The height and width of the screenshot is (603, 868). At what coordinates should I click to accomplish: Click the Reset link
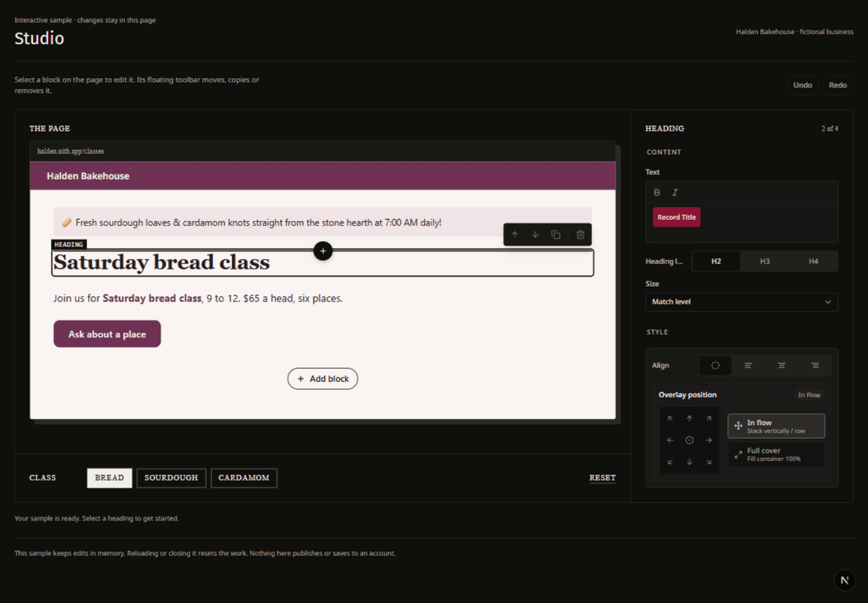point(602,478)
